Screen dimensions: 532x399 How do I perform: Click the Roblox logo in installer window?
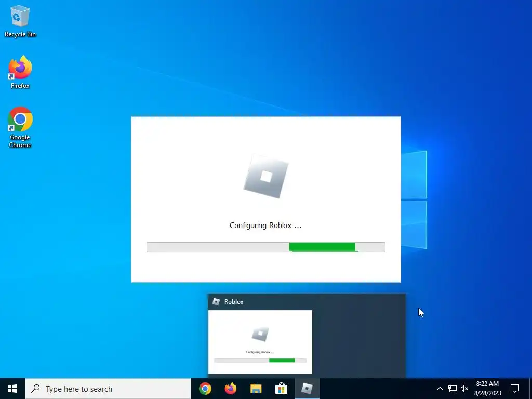pyautogui.click(x=266, y=177)
